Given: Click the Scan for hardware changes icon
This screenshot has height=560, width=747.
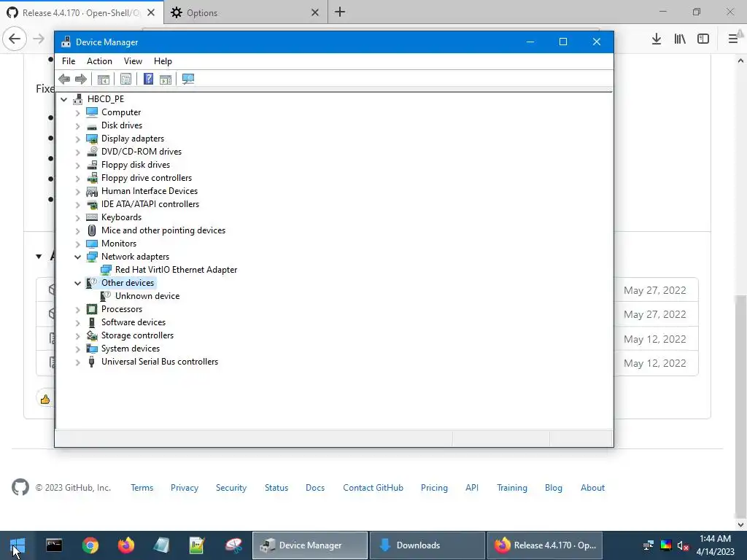Looking at the screenshot, I should point(188,79).
